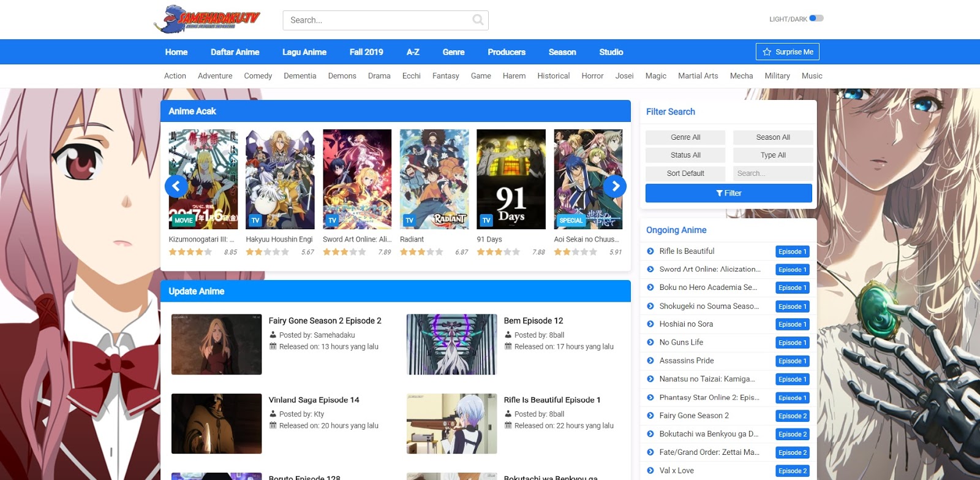Viewport: 980px width, 480px height.
Task: Open the Studio menu item
Action: coord(611,52)
